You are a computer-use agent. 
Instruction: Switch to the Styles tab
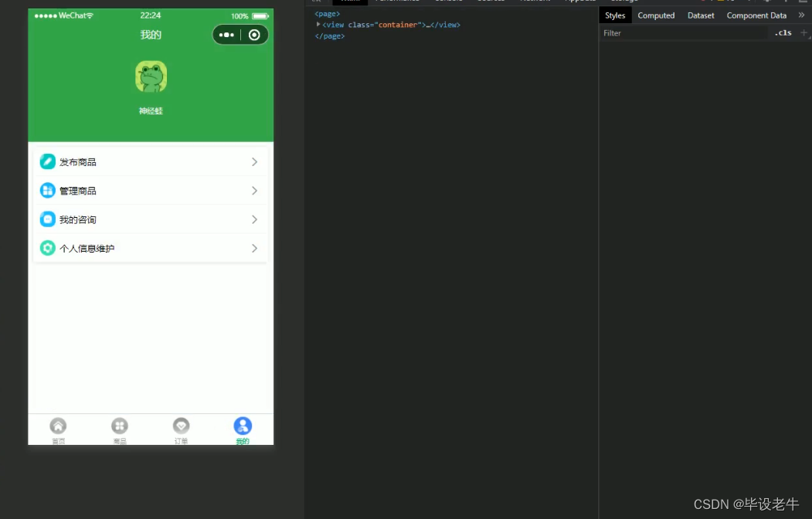pyautogui.click(x=615, y=15)
